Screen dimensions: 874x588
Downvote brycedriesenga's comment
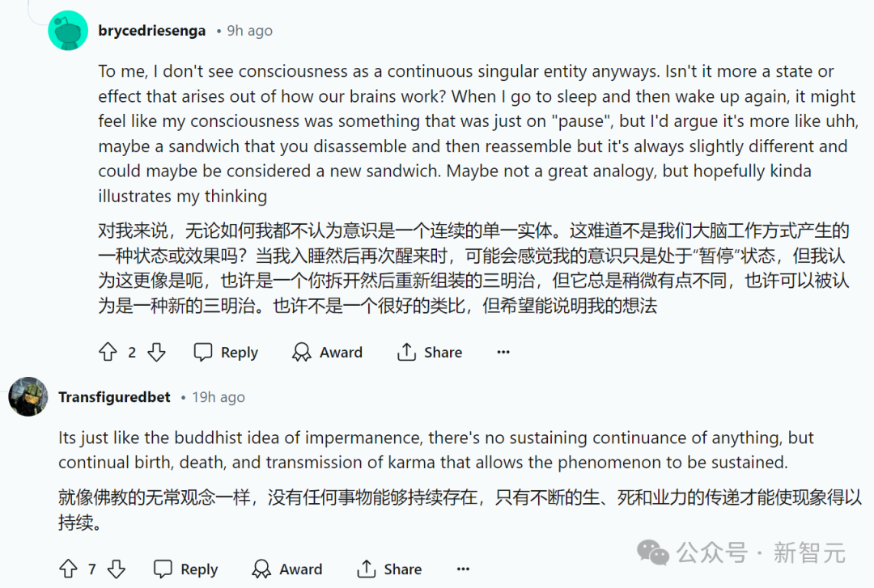[156, 353]
